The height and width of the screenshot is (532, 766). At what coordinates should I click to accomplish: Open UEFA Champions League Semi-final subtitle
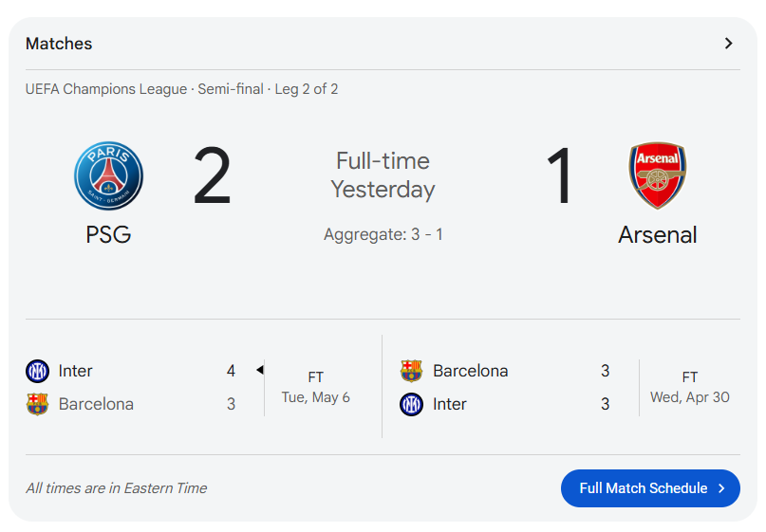pyautogui.click(x=181, y=89)
